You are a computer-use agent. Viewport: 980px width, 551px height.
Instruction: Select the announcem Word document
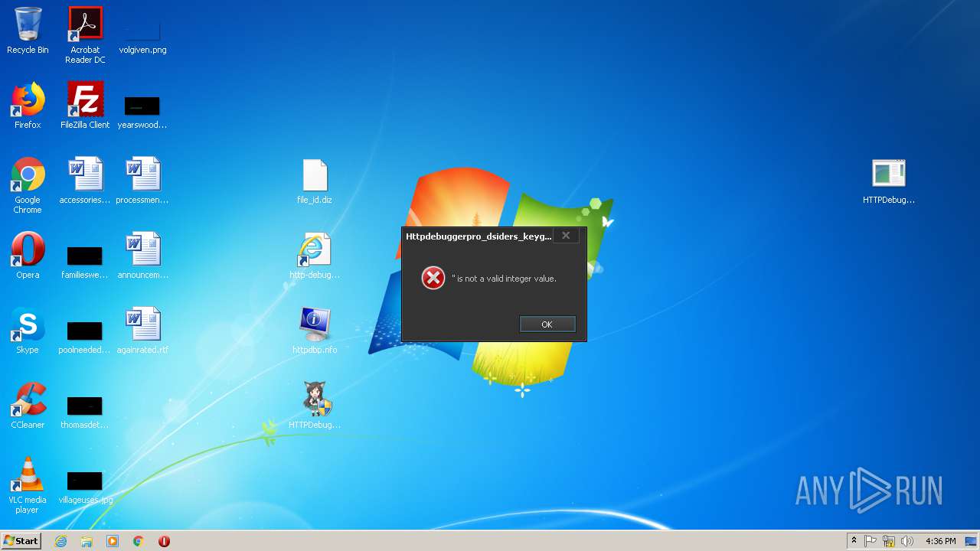pyautogui.click(x=142, y=256)
